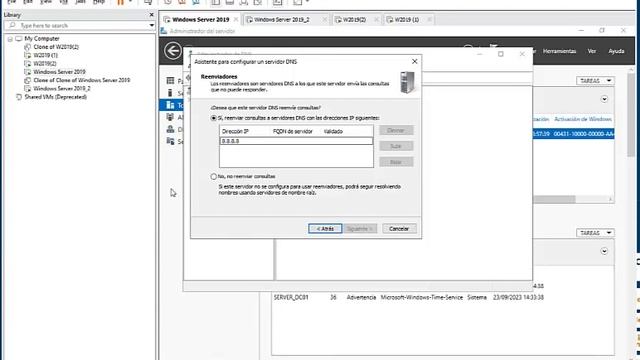Select 'W2019(2)' in the Library tree
The height and width of the screenshot is (360, 640).
(x=45, y=64)
